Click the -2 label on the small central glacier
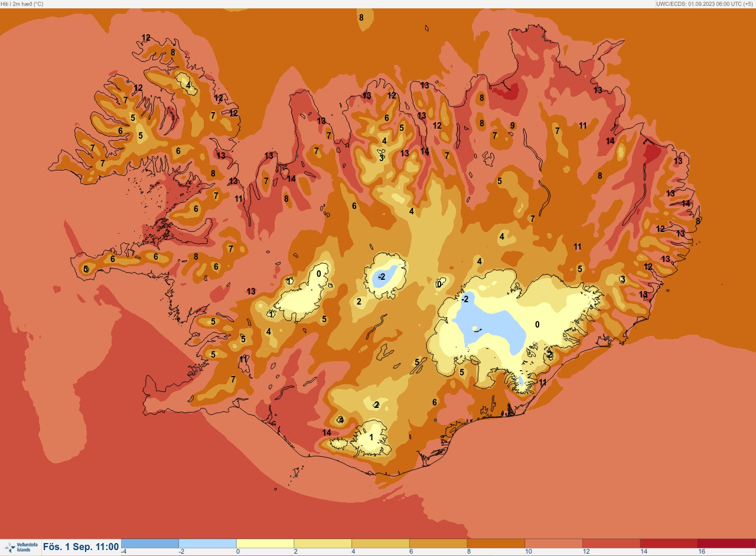The width and height of the screenshot is (756, 556). [382, 276]
